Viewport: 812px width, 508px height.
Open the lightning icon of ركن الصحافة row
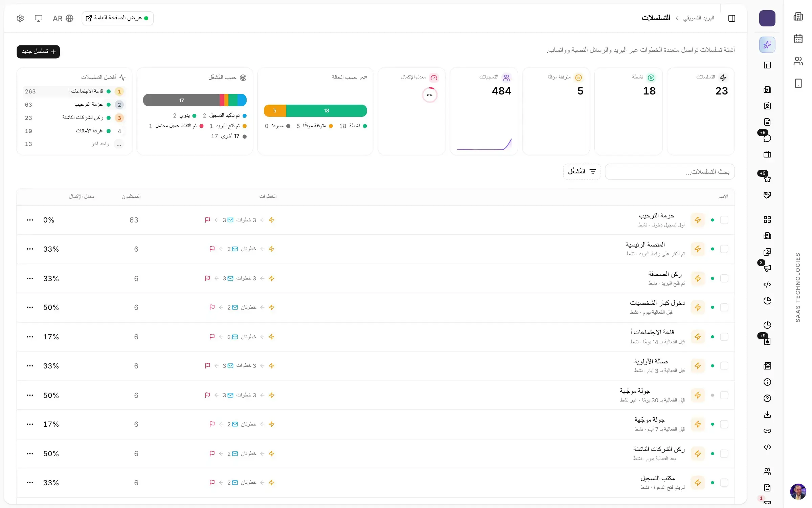(x=698, y=278)
